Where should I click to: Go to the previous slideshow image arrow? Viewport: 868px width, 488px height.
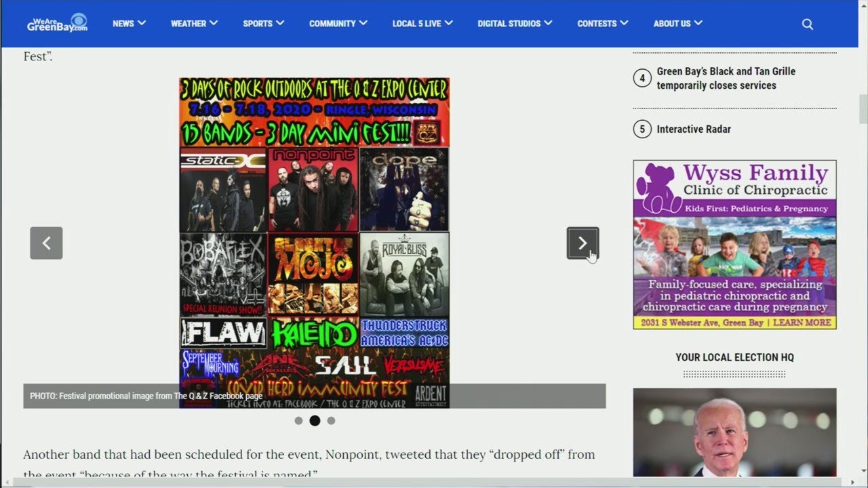point(46,243)
